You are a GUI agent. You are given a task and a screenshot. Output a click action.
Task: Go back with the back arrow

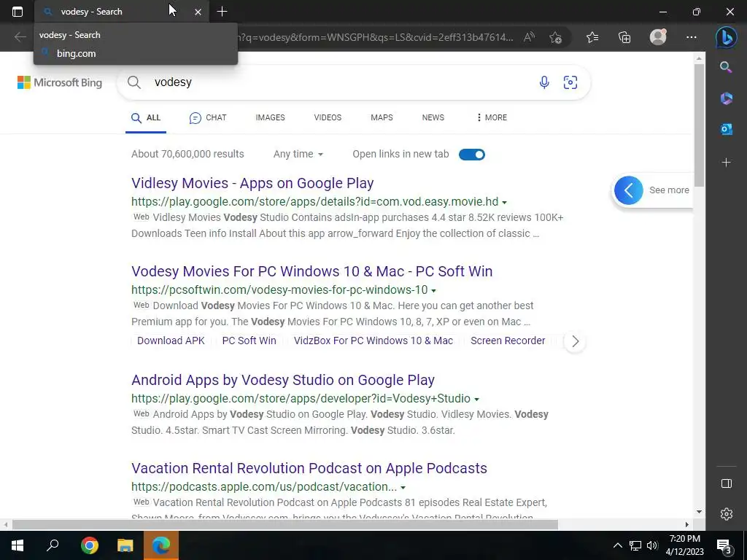click(20, 37)
